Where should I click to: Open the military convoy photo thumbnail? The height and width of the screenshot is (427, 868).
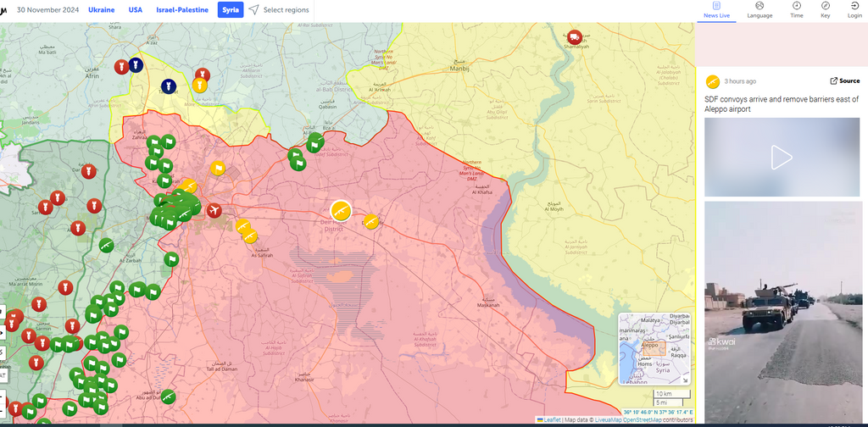(782, 312)
